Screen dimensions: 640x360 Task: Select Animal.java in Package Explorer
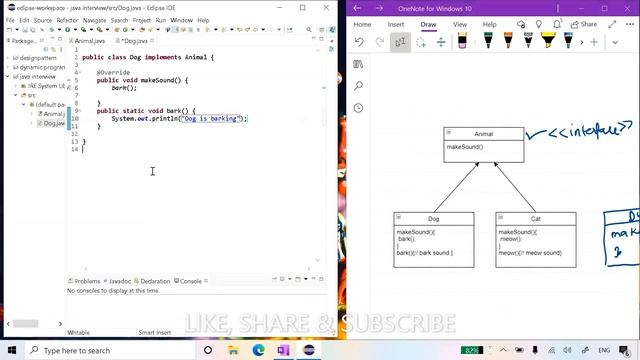51,114
